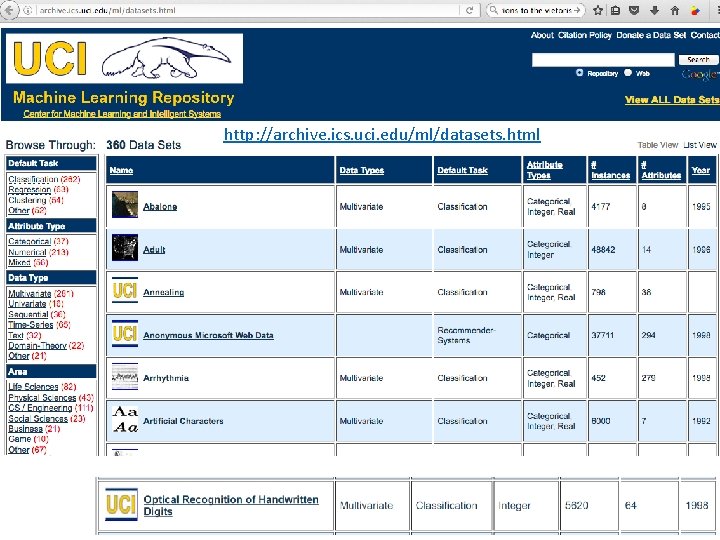Sort table by Default Task header
The width and height of the screenshot is (720, 540).
462,170
